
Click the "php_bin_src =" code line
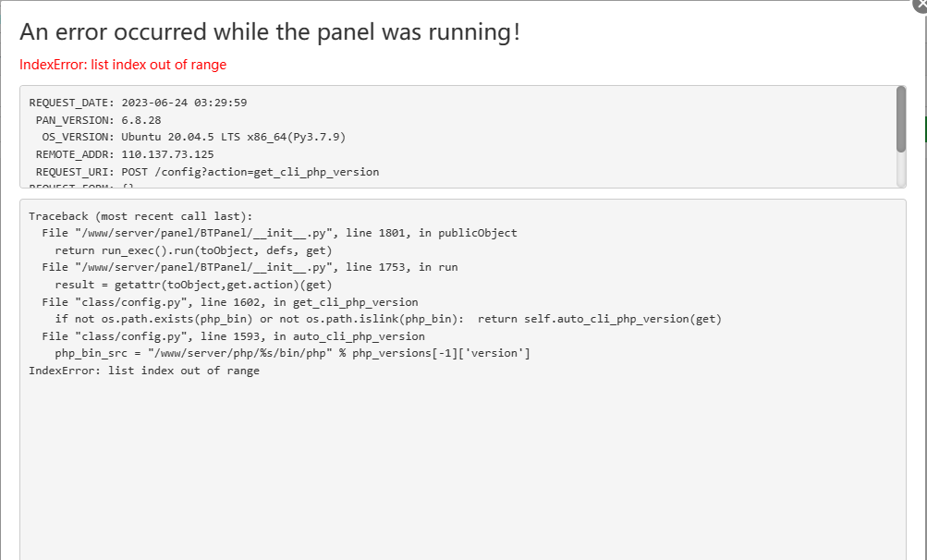pos(292,354)
